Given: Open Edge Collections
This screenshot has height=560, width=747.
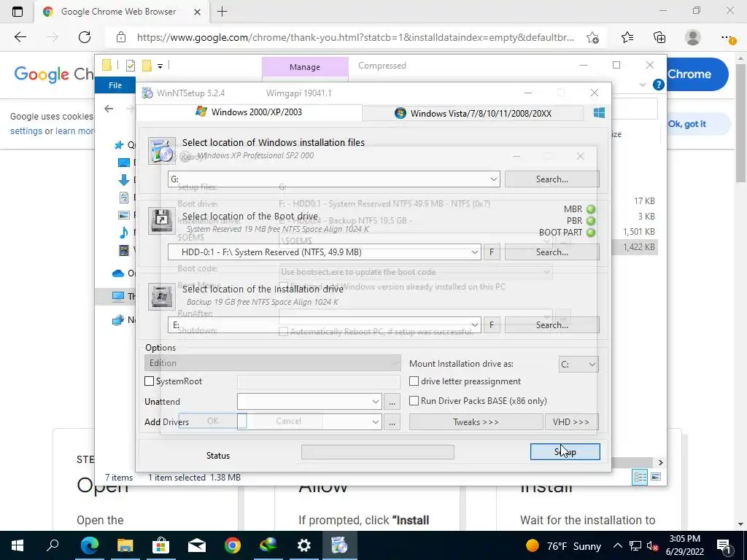Looking at the screenshot, I should tap(659, 37).
